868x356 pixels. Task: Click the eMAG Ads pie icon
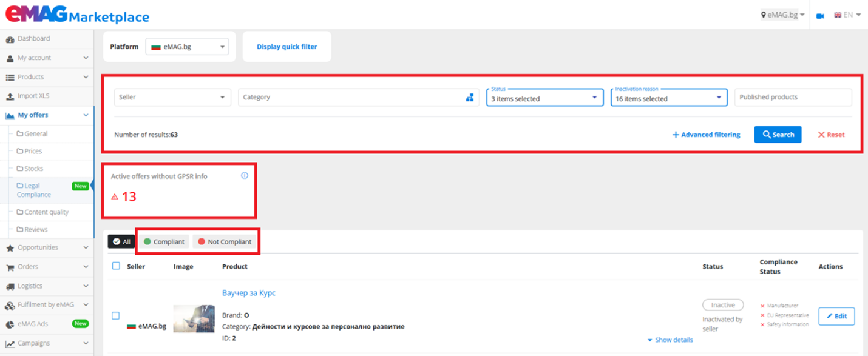pyautogui.click(x=10, y=324)
